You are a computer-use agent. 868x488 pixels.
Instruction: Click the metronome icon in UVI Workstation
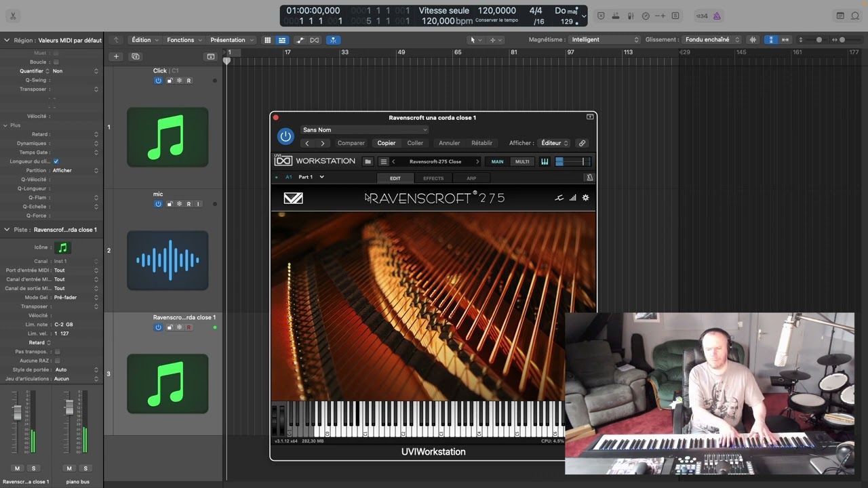pos(589,178)
